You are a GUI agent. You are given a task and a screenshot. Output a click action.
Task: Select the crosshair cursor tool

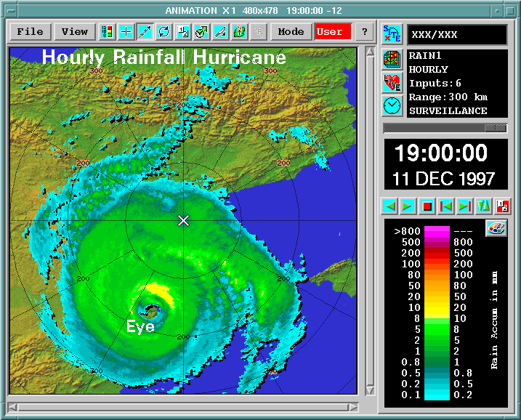pos(126,32)
